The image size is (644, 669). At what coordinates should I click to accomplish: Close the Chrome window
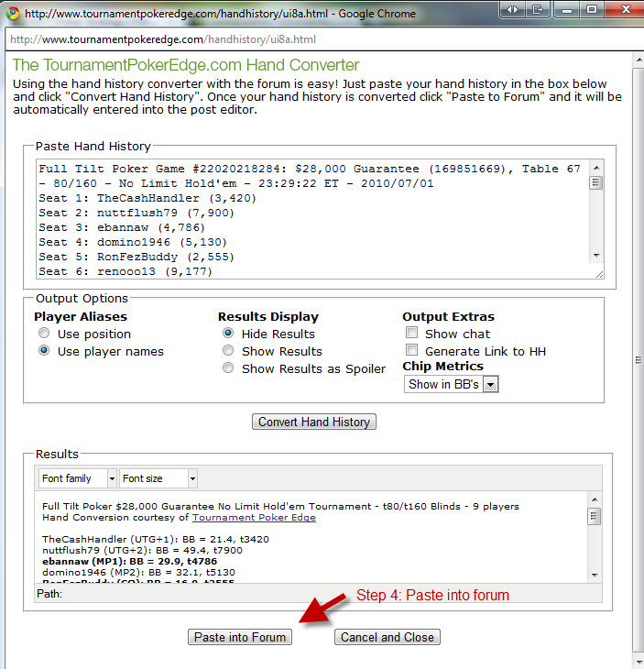(x=626, y=9)
